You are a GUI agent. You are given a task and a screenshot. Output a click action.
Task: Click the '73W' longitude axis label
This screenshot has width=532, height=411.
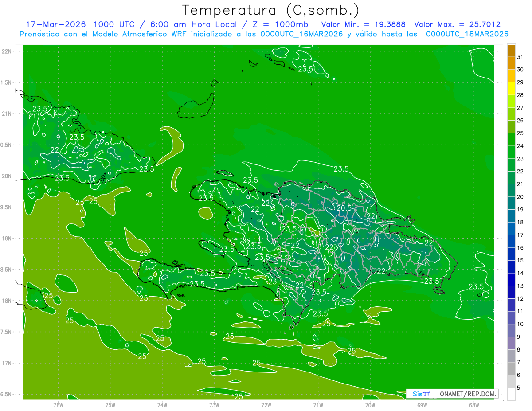[x=214, y=404]
